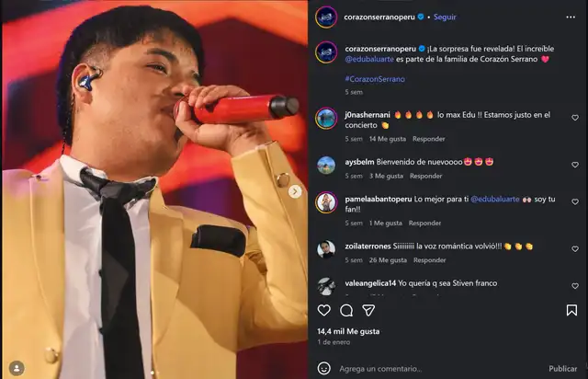
Task: Save post with the bookmark icon
Action: (571, 311)
